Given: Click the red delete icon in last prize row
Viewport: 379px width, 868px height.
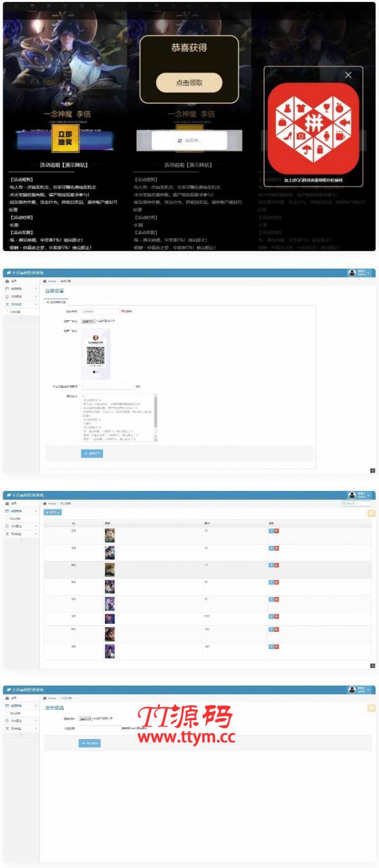Looking at the screenshot, I should [x=277, y=648].
